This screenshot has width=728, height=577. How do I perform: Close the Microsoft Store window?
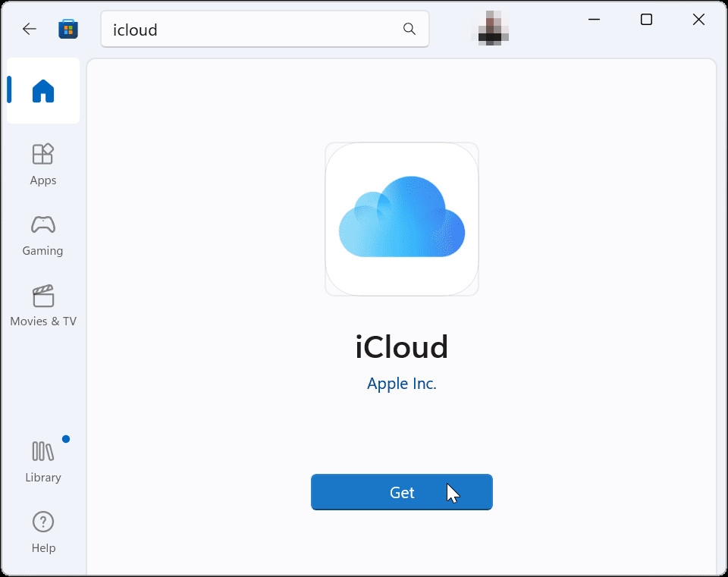(698, 20)
